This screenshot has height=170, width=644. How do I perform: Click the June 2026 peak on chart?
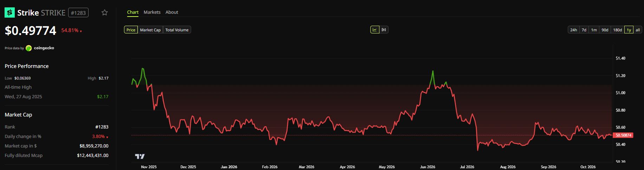coord(433,71)
